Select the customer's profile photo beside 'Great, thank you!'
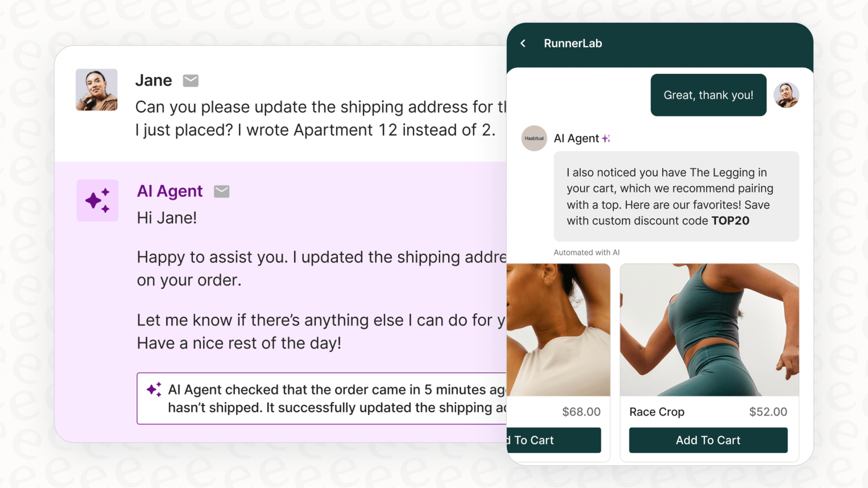 (x=786, y=95)
